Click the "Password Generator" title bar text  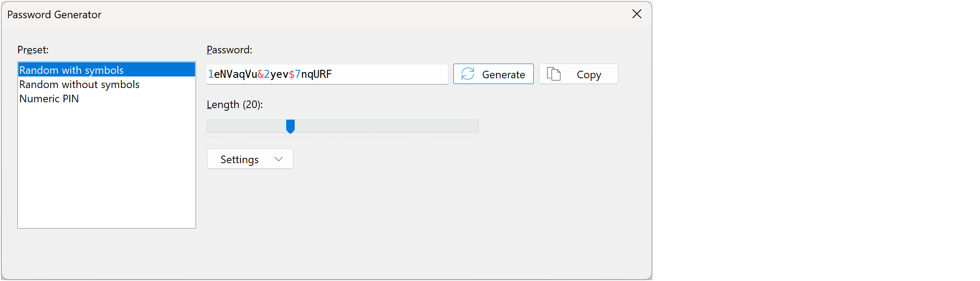pos(54,15)
